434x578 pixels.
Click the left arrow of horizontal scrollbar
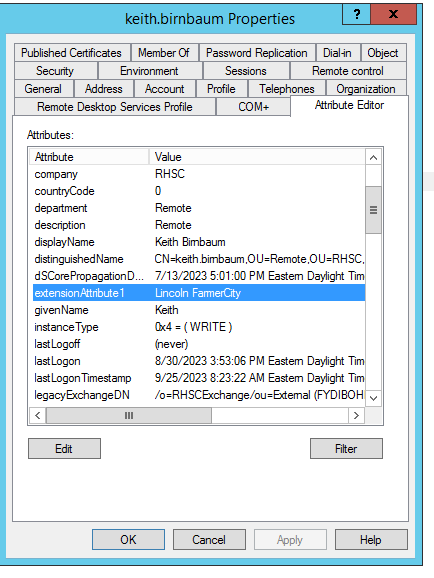pos(38,415)
